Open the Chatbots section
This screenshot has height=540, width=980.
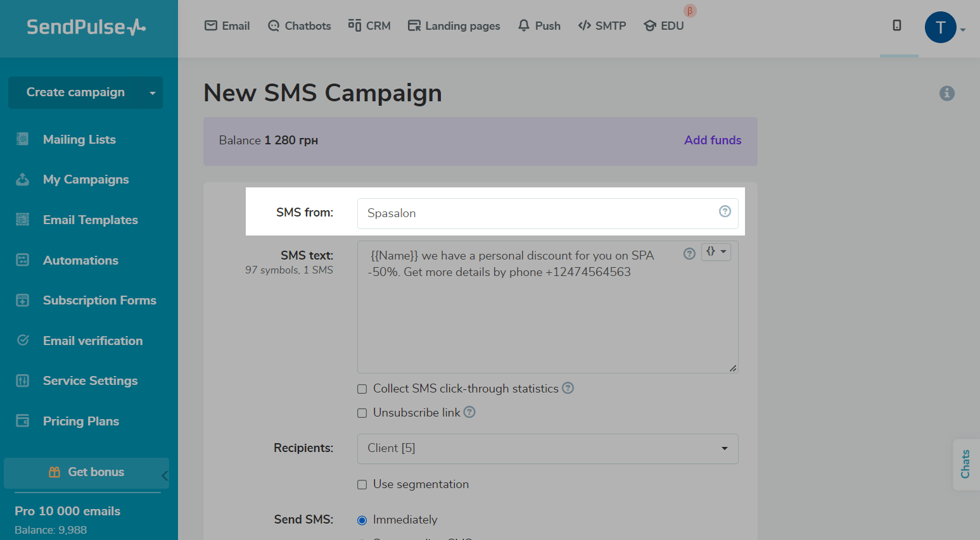point(299,26)
